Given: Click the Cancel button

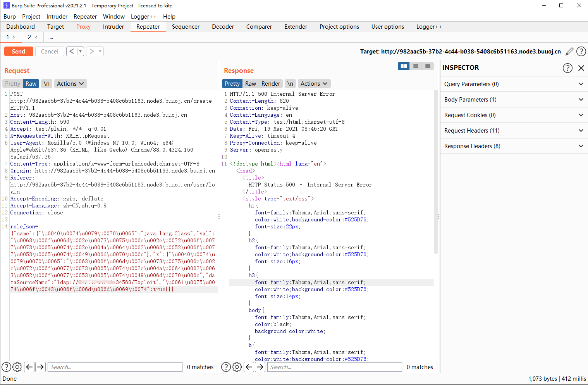Looking at the screenshot, I should [50, 52].
